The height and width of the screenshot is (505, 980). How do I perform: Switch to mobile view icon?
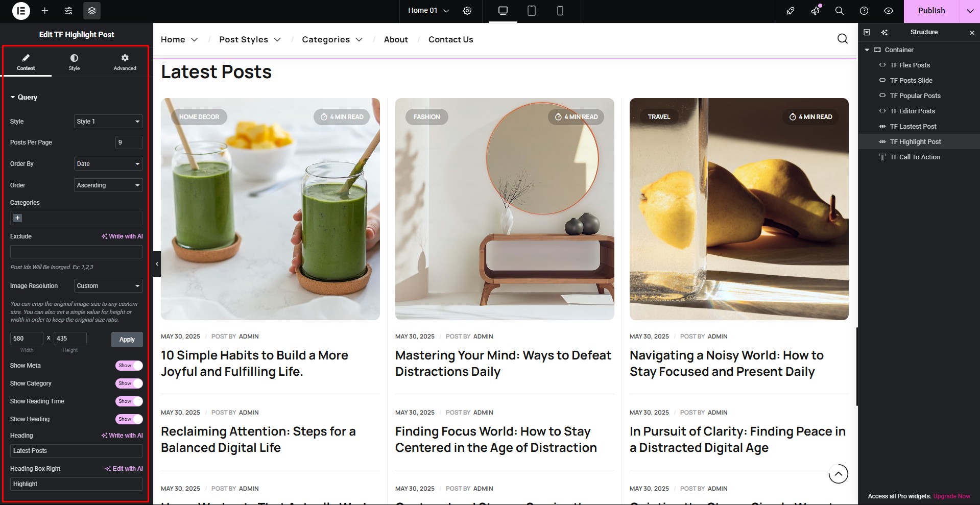560,11
